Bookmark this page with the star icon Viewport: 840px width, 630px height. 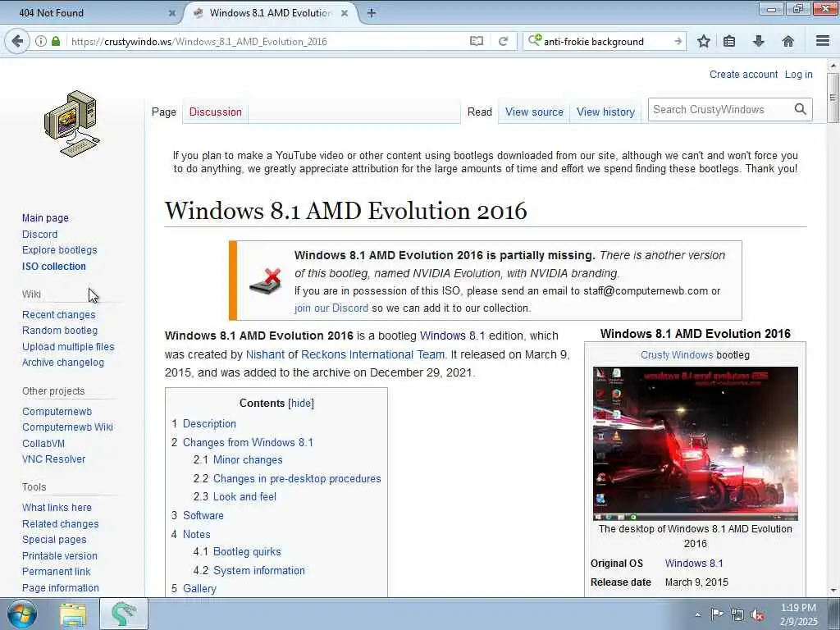coord(703,41)
